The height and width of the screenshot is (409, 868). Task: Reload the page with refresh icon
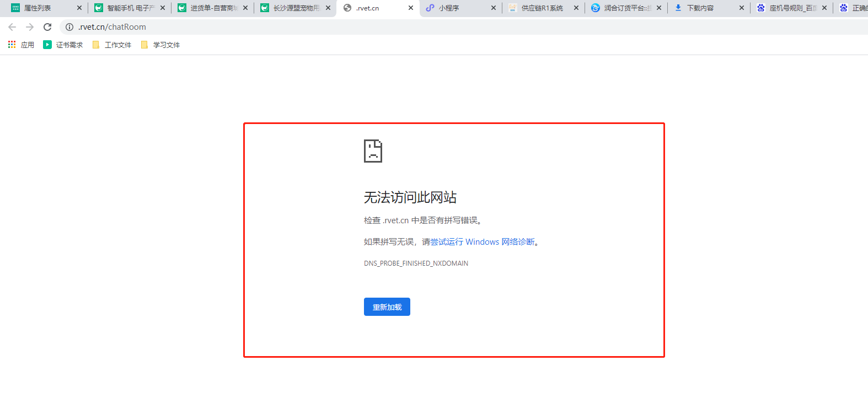[x=47, y=27]
